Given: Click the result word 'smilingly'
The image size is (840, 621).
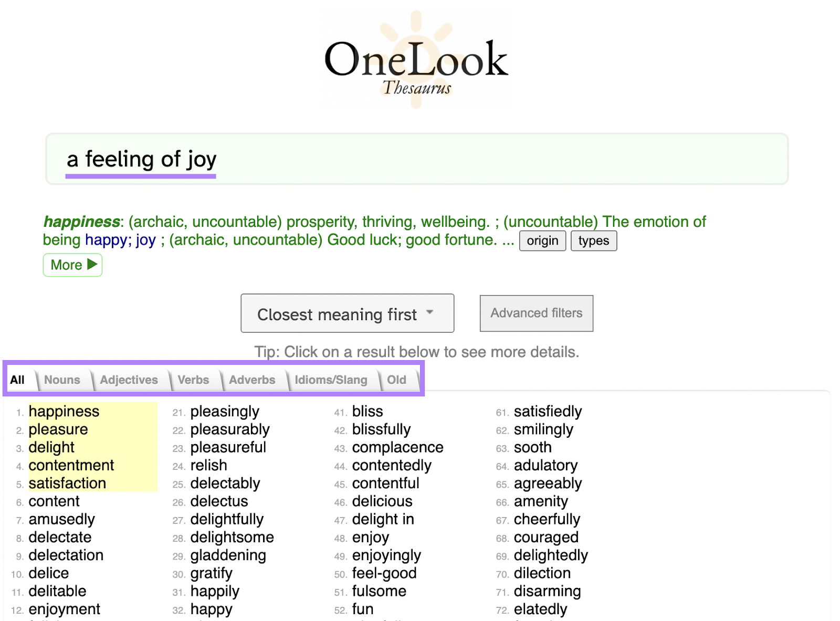Looking at the screenshot, I should 543,429.
